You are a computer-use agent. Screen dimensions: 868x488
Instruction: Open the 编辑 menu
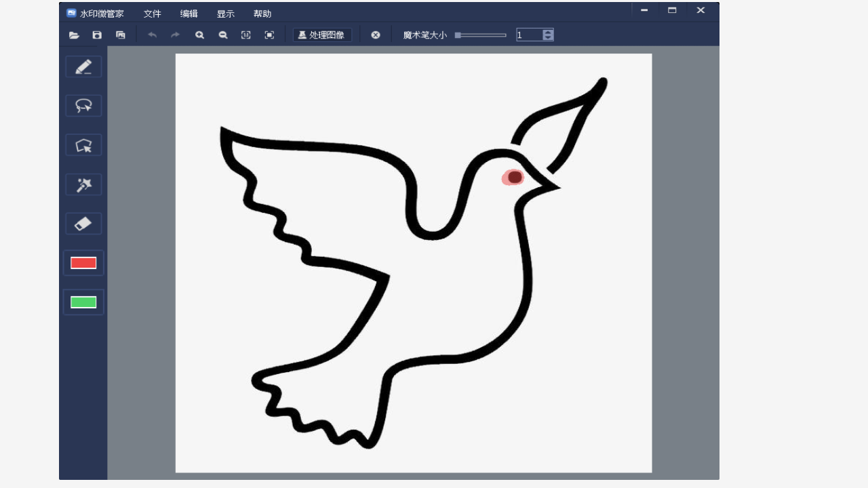click(x=189, y=14)
